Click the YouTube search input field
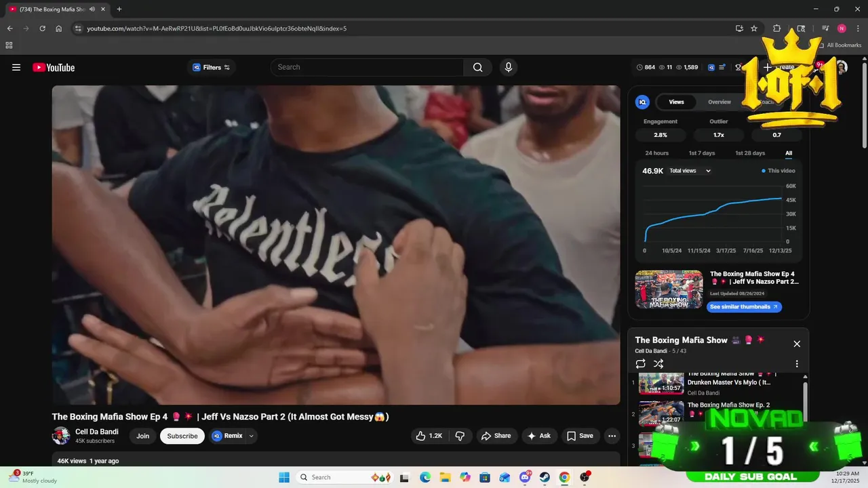This screenshot has width=868, height=488. click(368, 67)
